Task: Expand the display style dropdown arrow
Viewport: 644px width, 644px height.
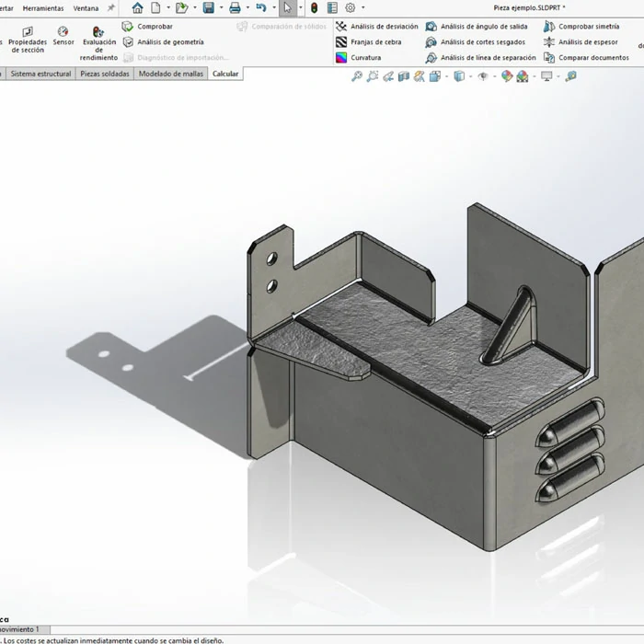Action: [471, 76]
